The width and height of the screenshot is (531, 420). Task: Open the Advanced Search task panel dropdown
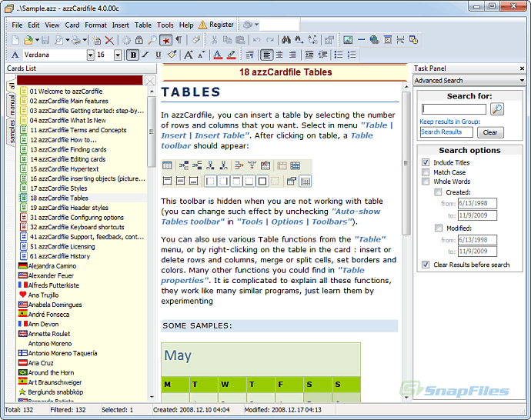pyautogui.click(x=522, y=81)
